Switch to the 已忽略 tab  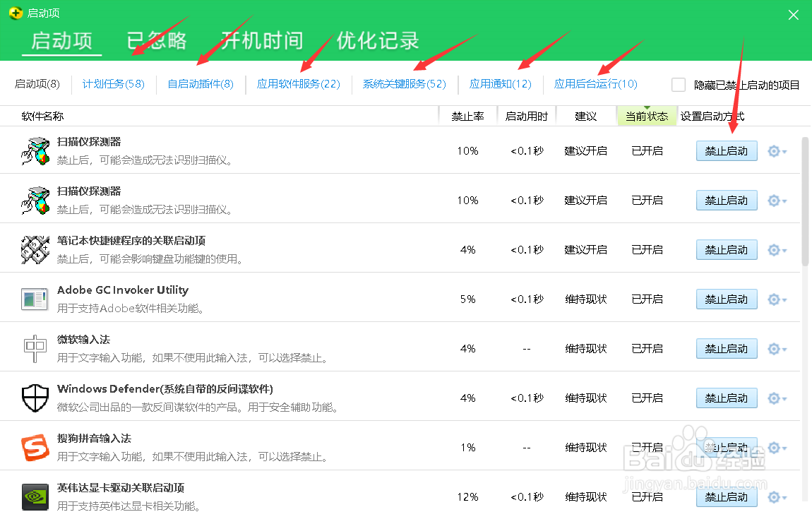pyautogui.click(x=156, y=41)
